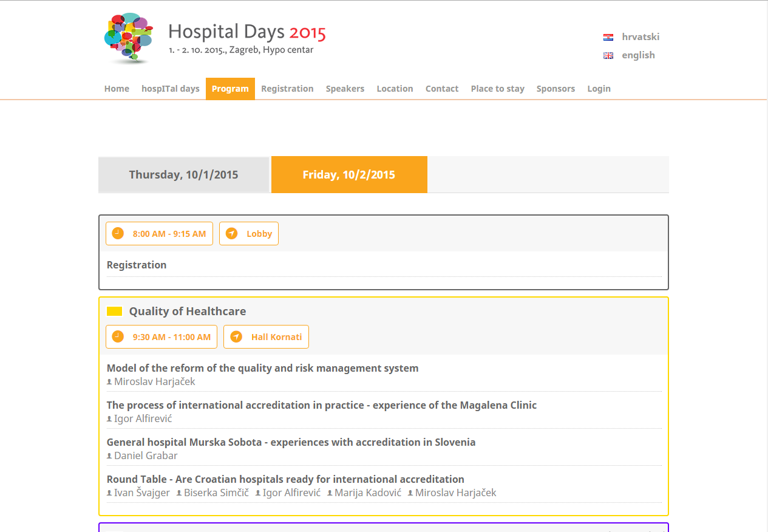
Task: Select the Program menu item
Action: pyautogui.click(x=230, y=89)
